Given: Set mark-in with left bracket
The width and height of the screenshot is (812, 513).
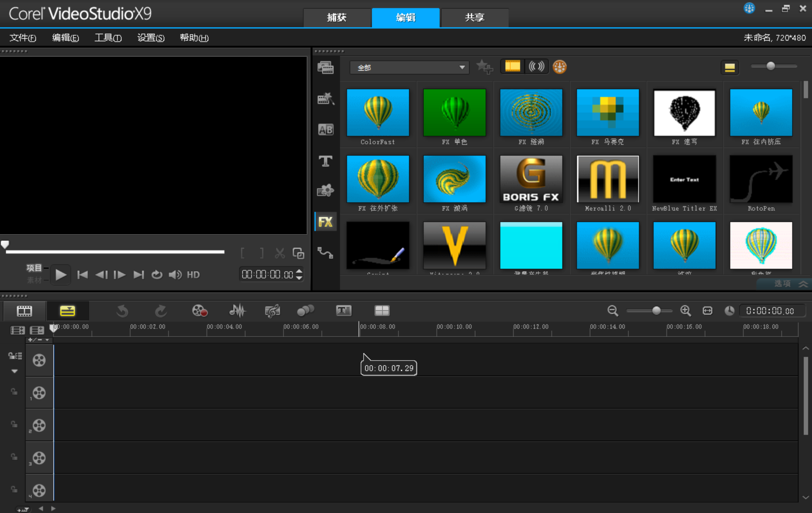Looking at the screenshot, I should pos(242,253).
